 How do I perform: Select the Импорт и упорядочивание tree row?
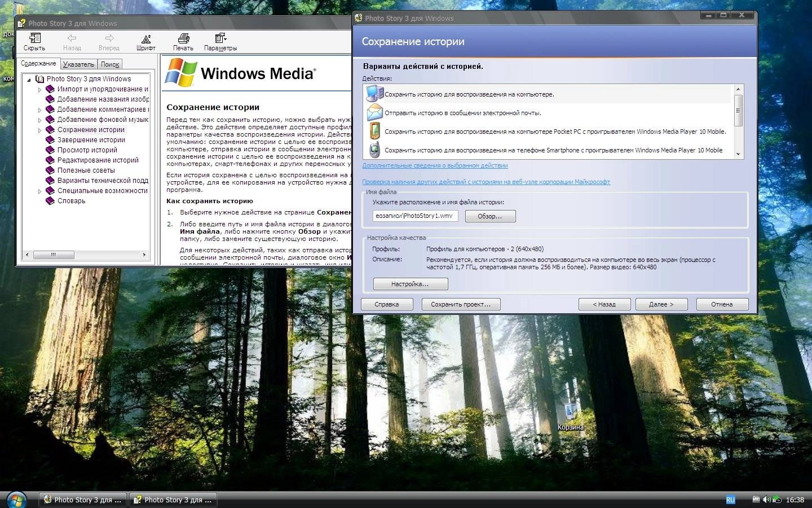102,89
